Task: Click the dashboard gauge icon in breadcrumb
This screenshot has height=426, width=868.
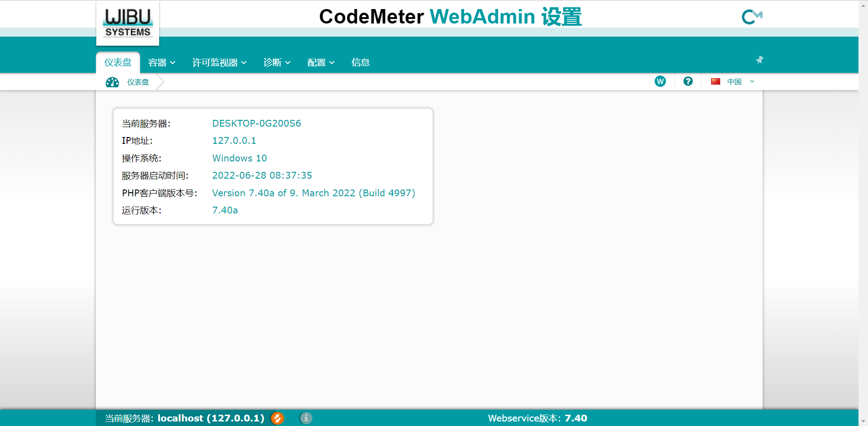Action: tap(112, 82)
